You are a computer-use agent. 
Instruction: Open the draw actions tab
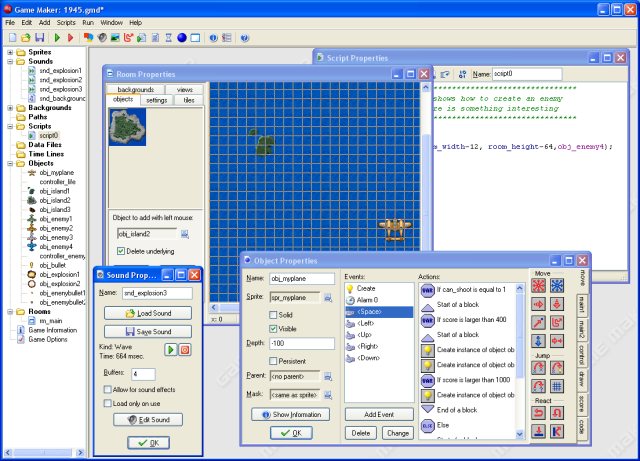(582, 380)
